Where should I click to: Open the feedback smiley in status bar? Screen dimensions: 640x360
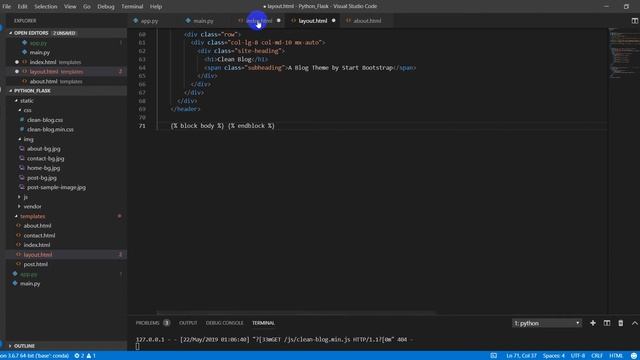[x=633, y=356]
